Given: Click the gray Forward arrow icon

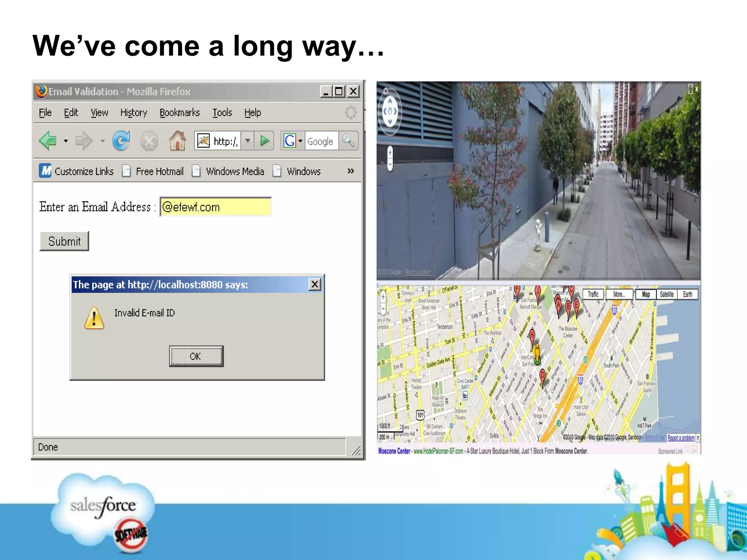Looking at the screenshot, I should (x=84, y=141).
